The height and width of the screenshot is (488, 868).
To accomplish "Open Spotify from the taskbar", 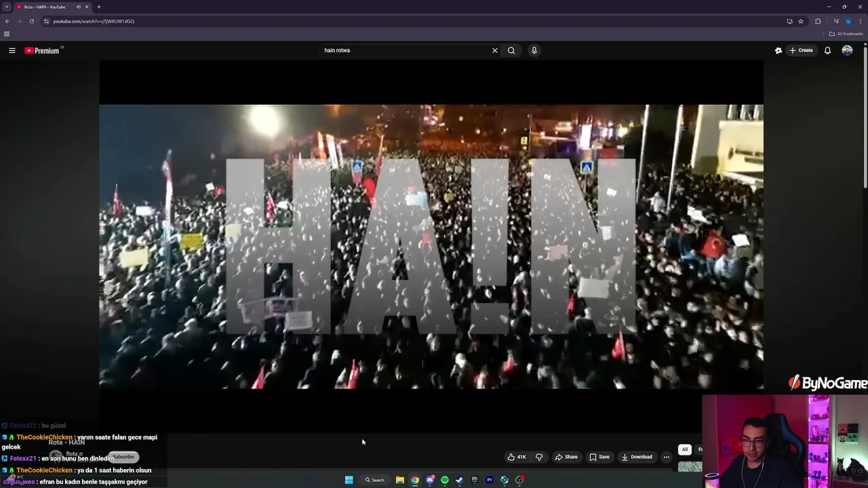I will pos(445,480).
